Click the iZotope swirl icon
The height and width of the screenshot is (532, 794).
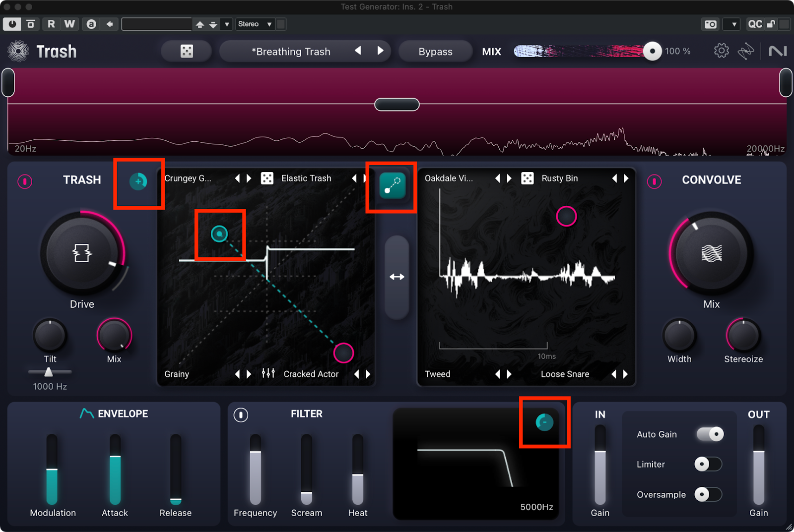(x=745, y=51)
